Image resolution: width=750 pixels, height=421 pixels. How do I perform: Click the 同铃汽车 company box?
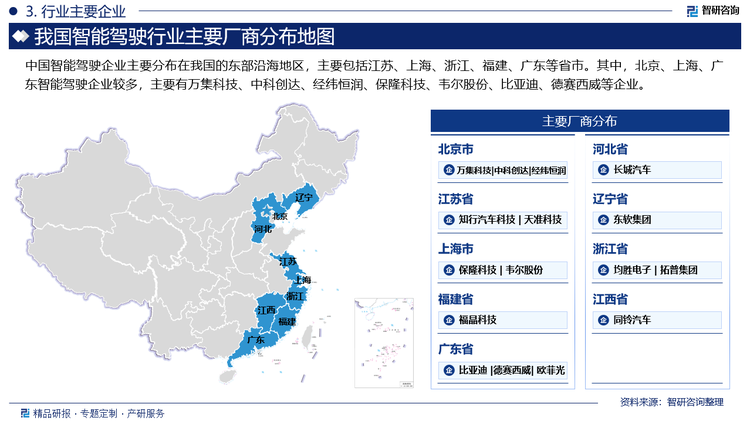657,320
